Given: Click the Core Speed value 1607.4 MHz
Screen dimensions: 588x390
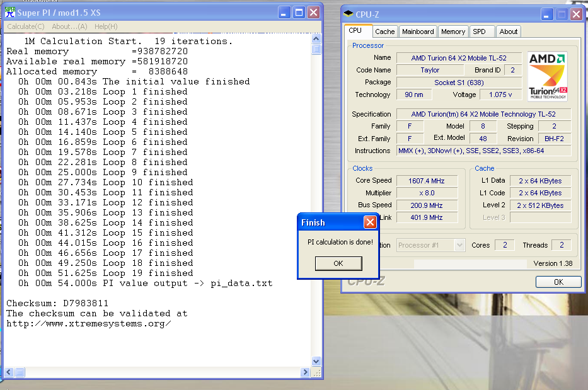Looking at the screenshot, I should click(427, 181).
